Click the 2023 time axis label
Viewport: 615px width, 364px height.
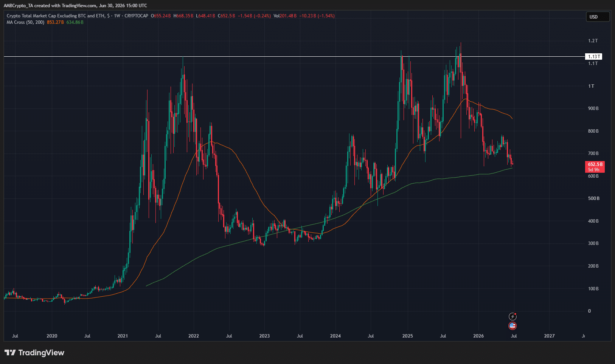pos(264,336)
